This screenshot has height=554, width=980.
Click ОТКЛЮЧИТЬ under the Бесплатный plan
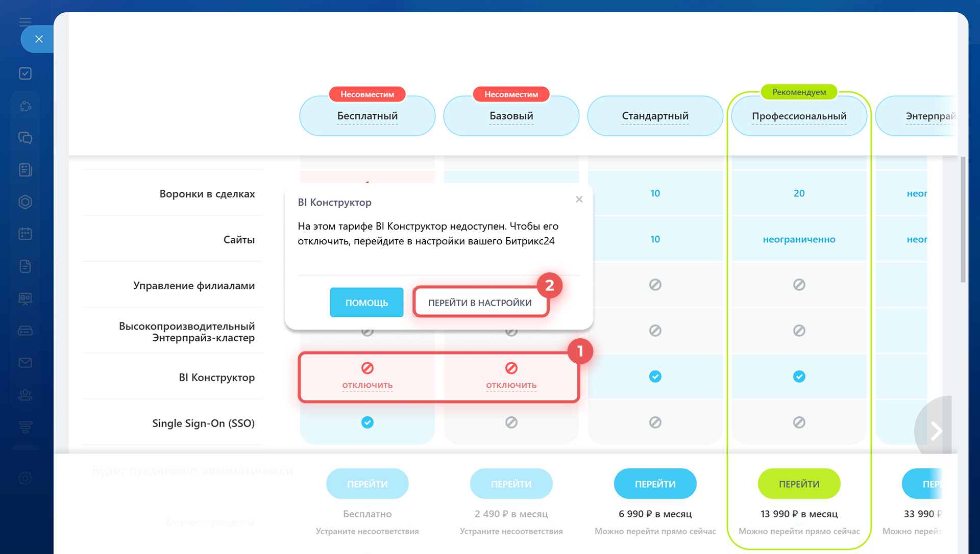(367, 385)
